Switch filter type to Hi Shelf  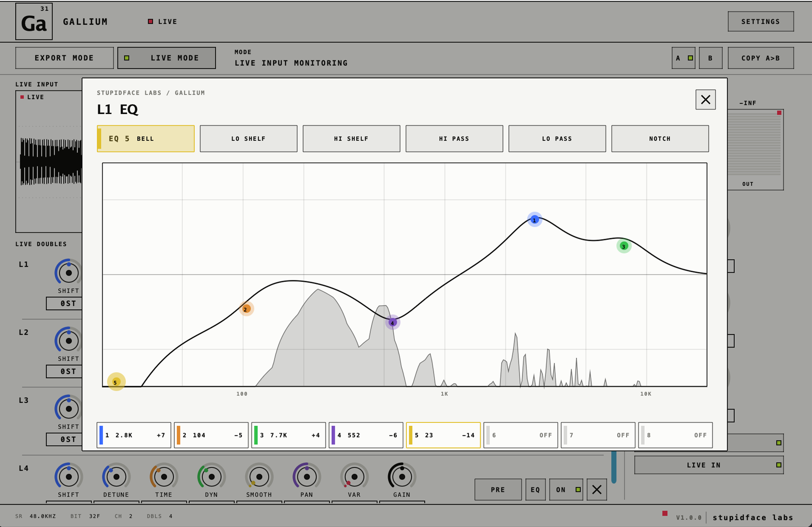351,139
